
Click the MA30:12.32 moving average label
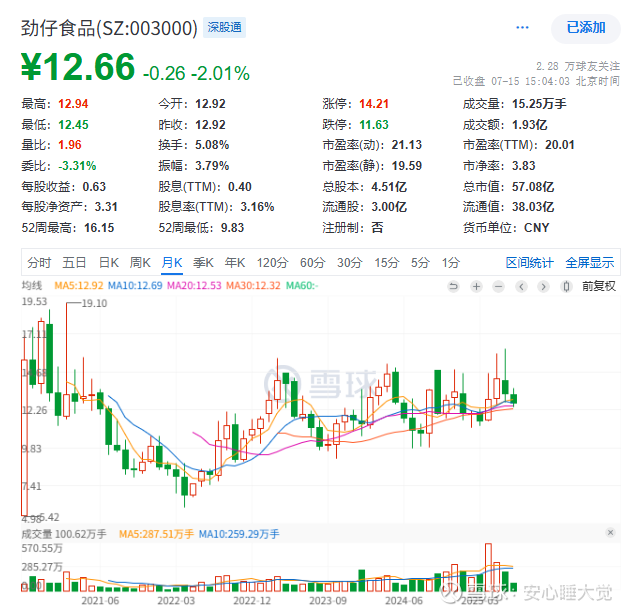(x=253, y=286)
